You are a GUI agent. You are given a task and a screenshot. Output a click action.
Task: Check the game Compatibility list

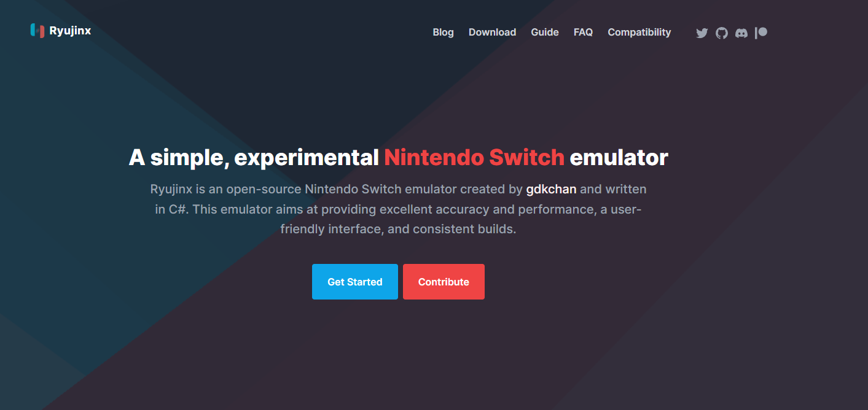(639, 32)
